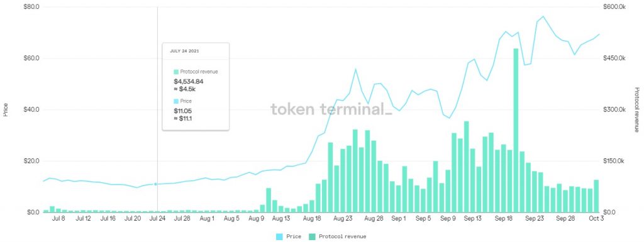Select the Sep 13 date label on the axis
The width and height of the screenshot is (644, 242).
[473, 219]
